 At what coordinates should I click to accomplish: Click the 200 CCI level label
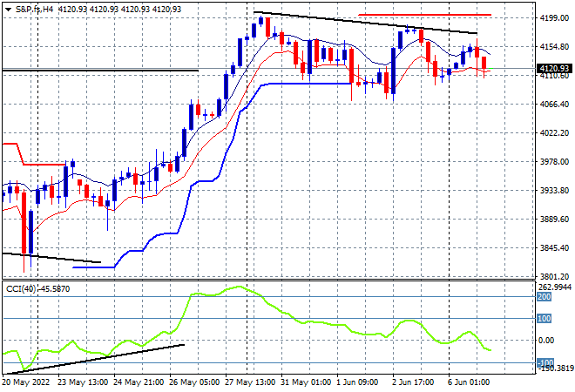click(x=545, y=297)
